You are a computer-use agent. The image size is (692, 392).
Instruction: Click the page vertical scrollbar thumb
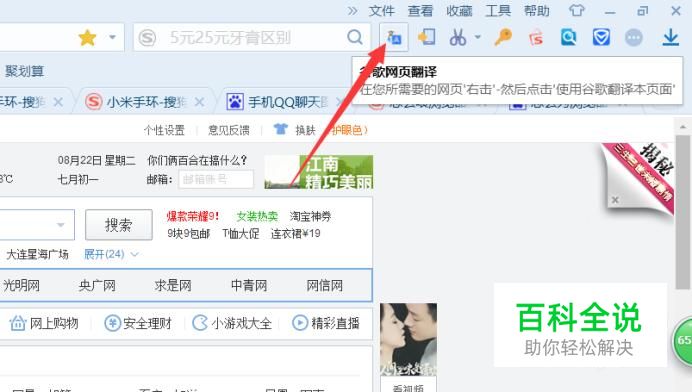pyautogui.click(x=683, y=212)
